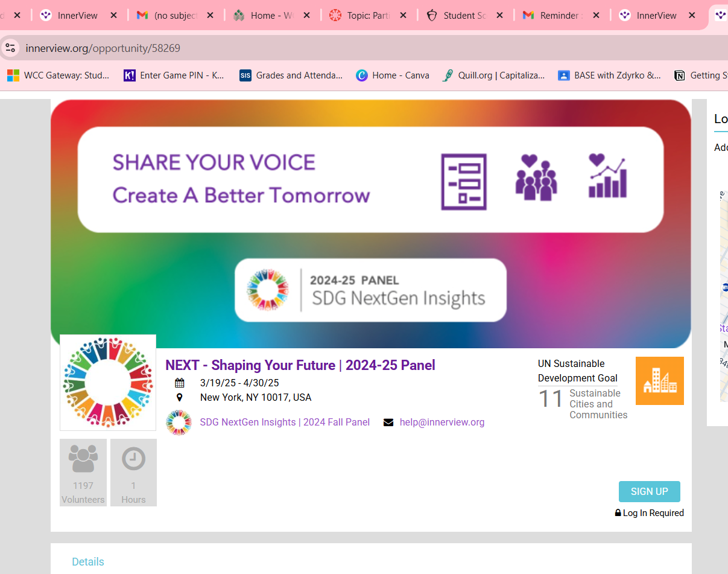Close the second InnerView tab
This screenshot has height=574, width=728.
coord(692,16)
